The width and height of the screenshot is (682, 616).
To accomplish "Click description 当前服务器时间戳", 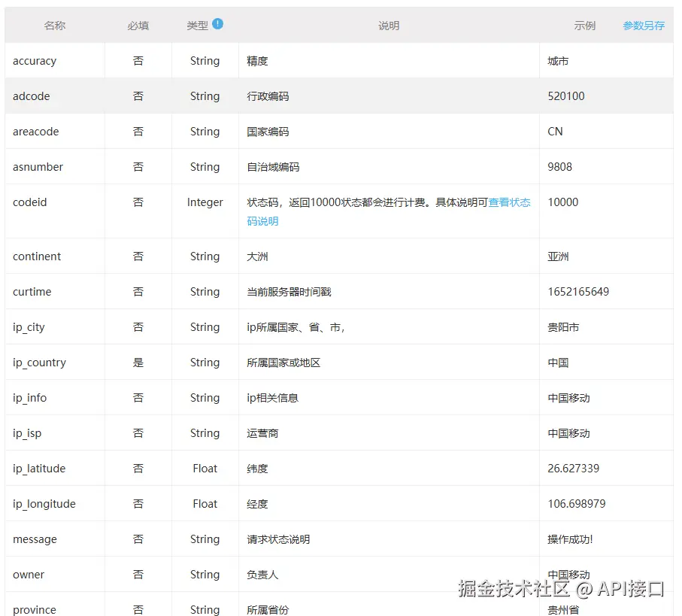I will [289, 292].
